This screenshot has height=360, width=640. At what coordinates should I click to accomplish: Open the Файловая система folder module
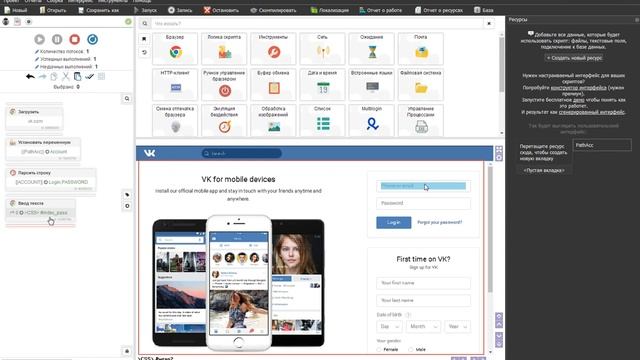coord(421,84)
